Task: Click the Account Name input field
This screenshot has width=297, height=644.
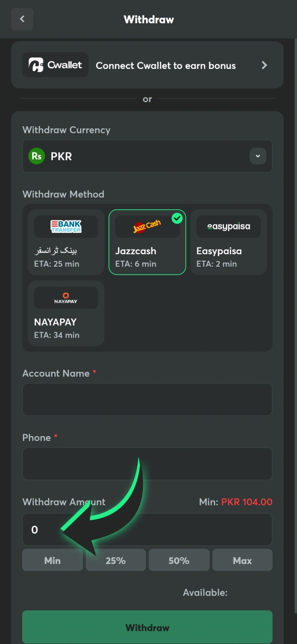Action: pyautogui.click(x=147, y=399)
